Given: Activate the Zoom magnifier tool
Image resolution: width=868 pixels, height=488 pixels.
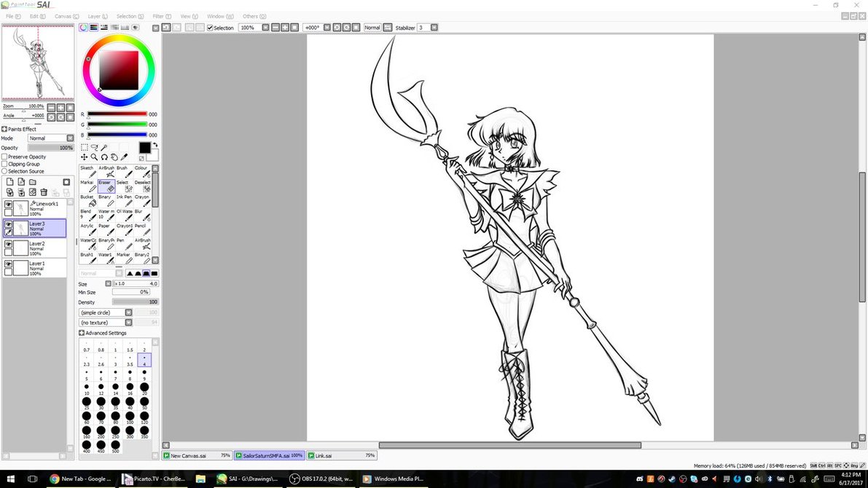Looking at the screenshot, I should coord(94,157).
